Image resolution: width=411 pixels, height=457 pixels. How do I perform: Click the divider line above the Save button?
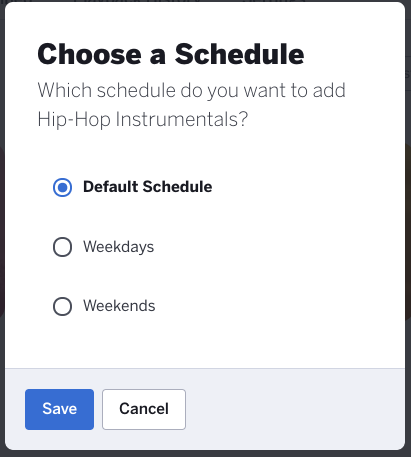[205, 368]
